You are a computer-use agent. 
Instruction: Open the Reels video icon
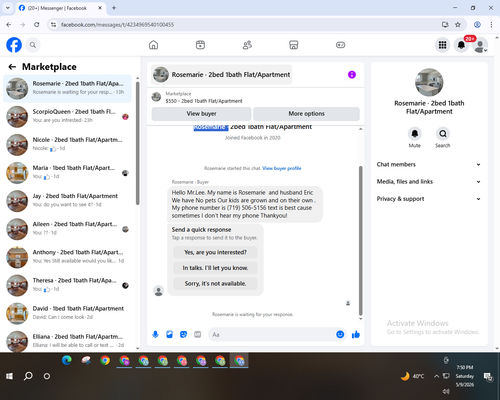click(x=200, y=45)
